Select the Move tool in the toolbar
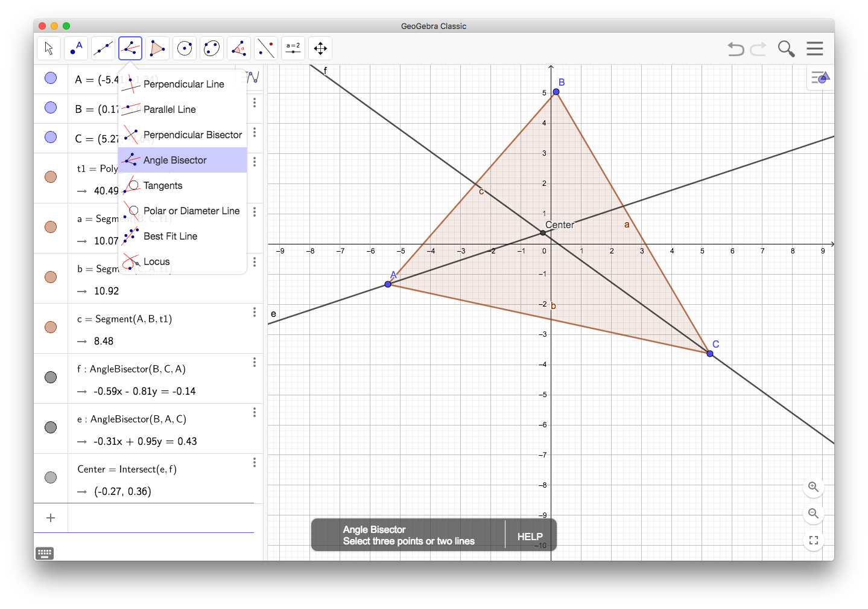 pyautogui.click(x=49, y=48)
